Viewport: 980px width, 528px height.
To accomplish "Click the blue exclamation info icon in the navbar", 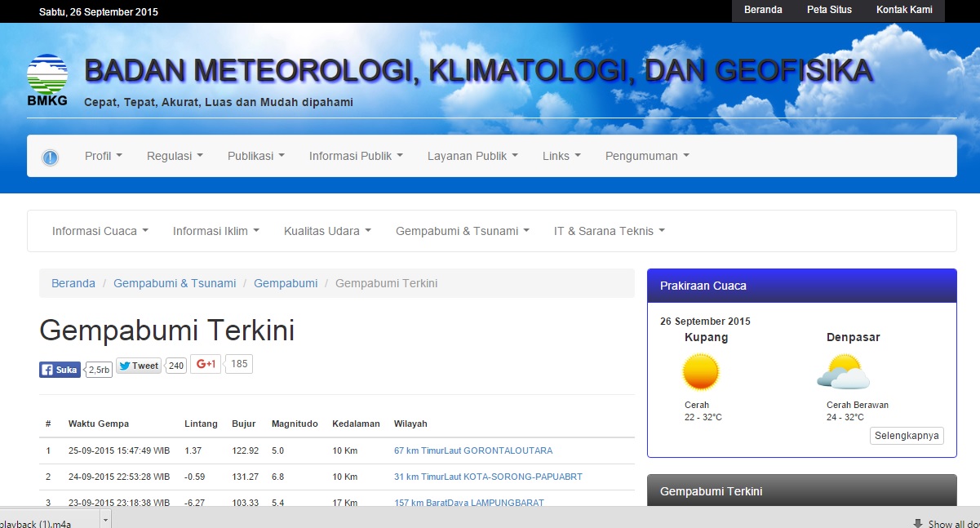I will 51,158.
